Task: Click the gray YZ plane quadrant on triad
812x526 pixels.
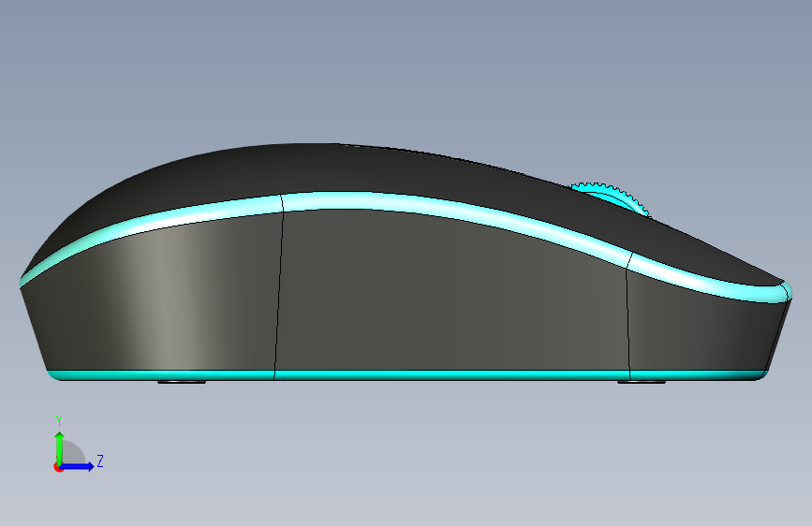Action: (73, 454)
